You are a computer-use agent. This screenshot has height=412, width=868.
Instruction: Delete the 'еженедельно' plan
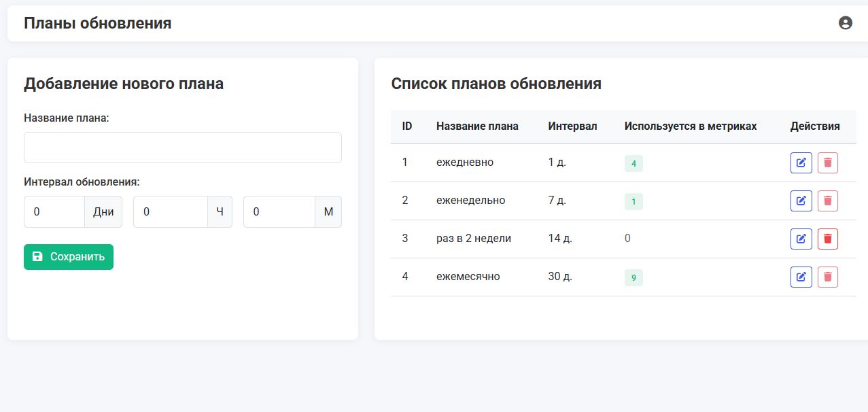tap(827, 201)
